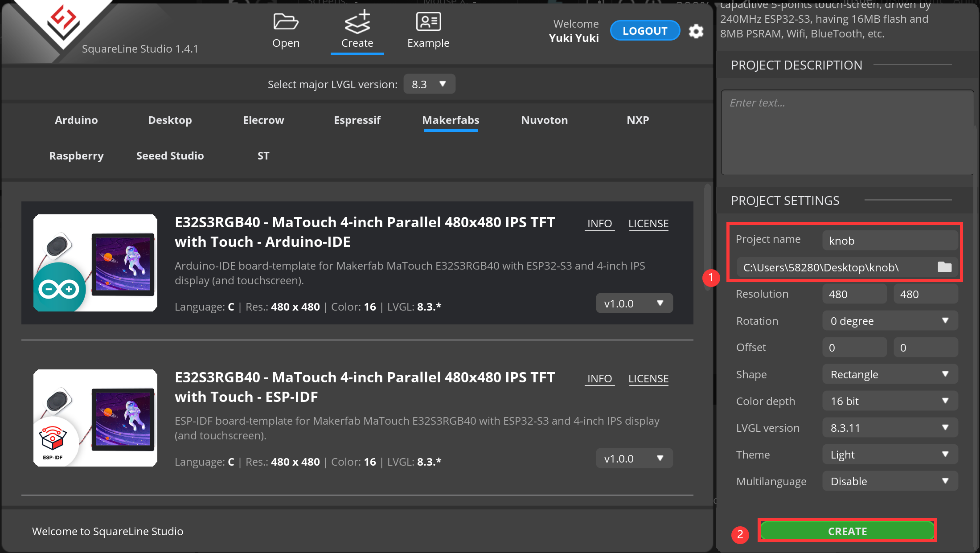Expand the Color depth 16 bit dropdown

point(890,401)
